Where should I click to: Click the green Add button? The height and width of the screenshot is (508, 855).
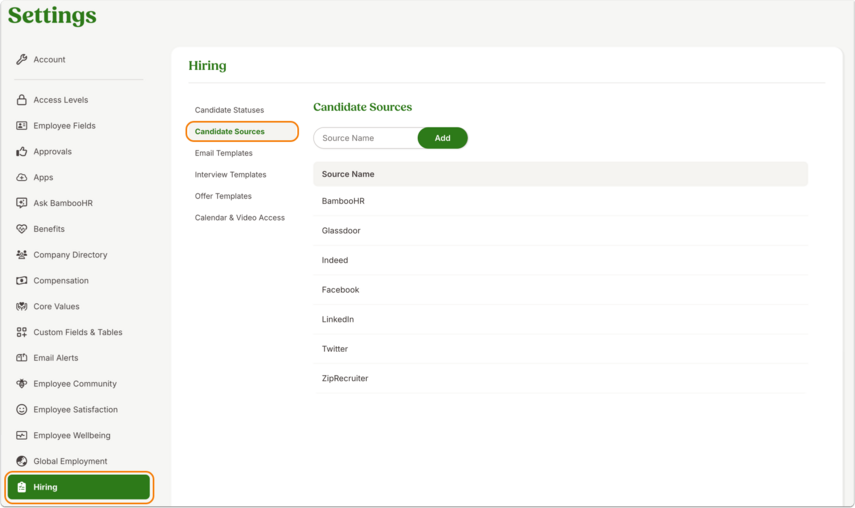coord(443,138)
